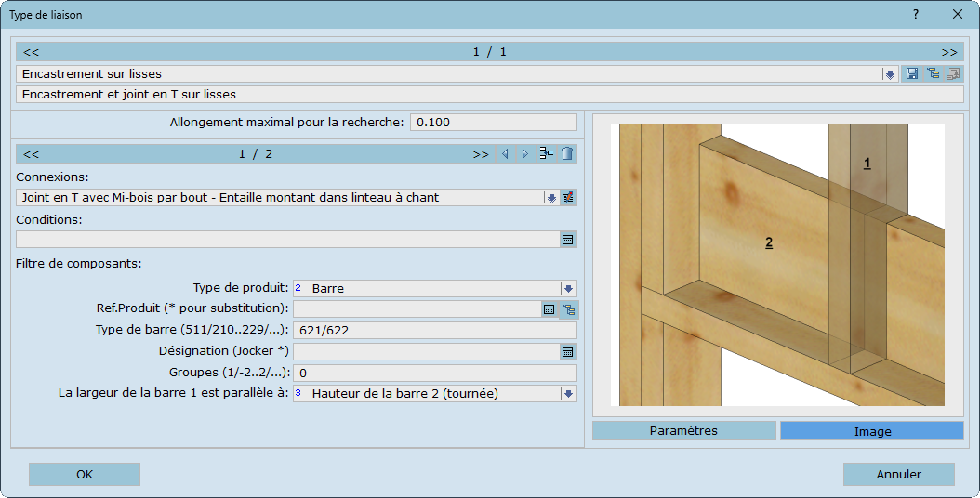Click the Annuler button

pyautogui.click(x=898, y=475)
